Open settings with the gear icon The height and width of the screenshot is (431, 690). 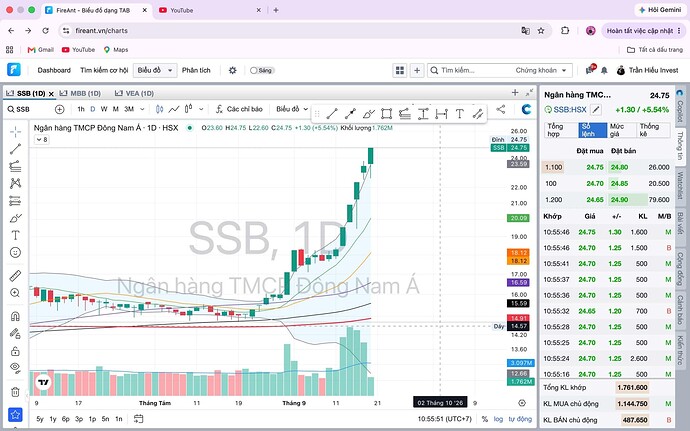point(232,70)
